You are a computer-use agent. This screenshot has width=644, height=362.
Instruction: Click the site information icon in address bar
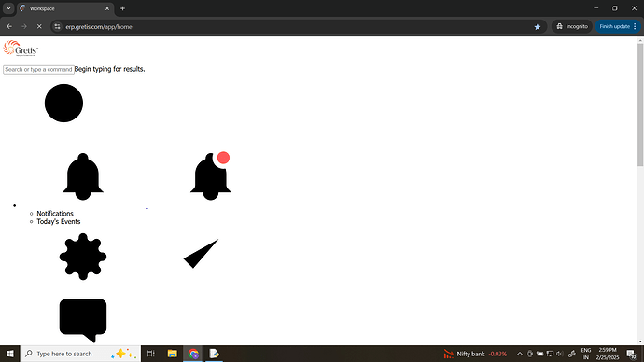(58, 27)
